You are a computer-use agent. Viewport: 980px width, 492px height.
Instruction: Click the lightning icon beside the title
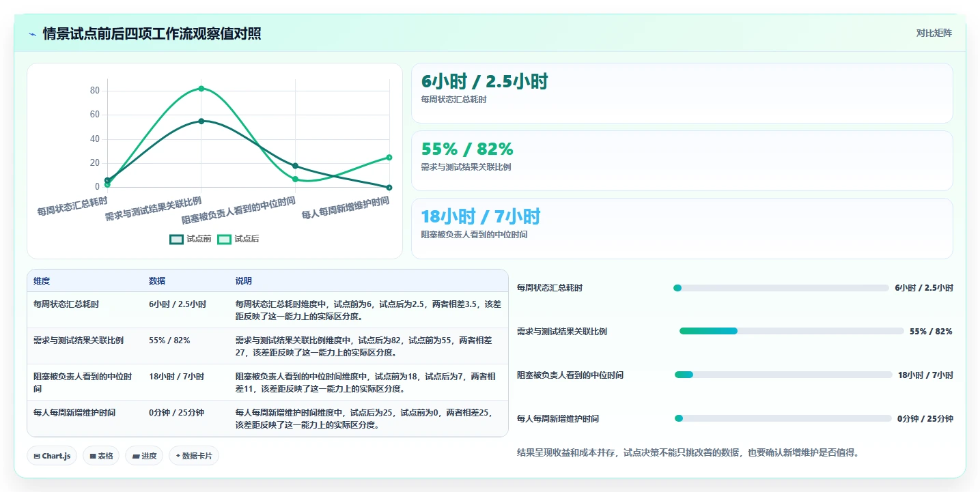(32, 34)
